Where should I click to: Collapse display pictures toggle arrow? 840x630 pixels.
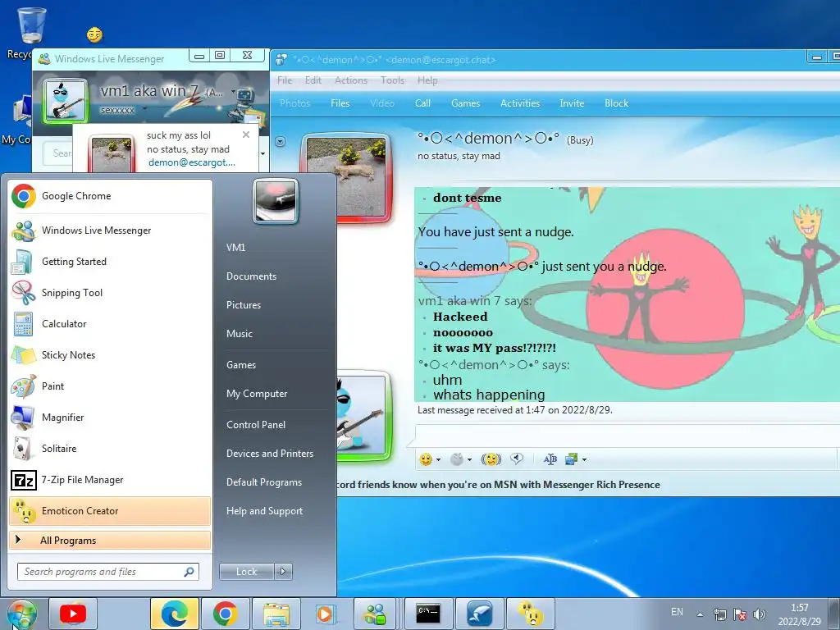[281, 141]
